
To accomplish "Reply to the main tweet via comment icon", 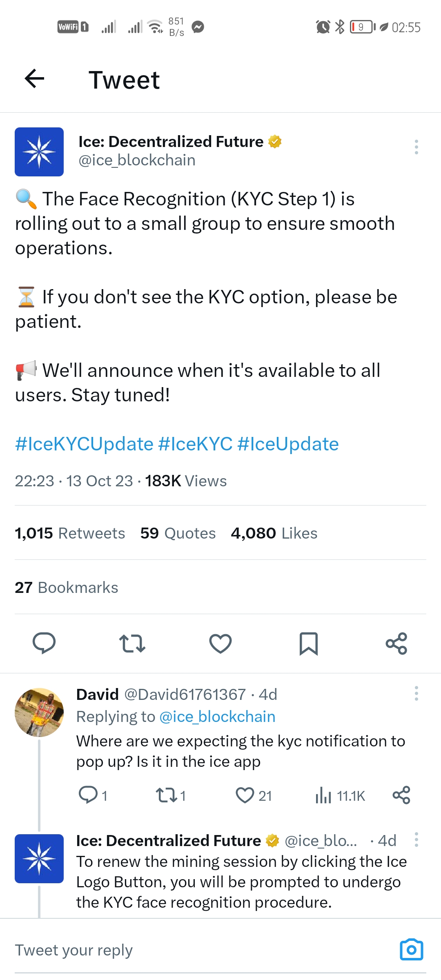I will point(44,643).
